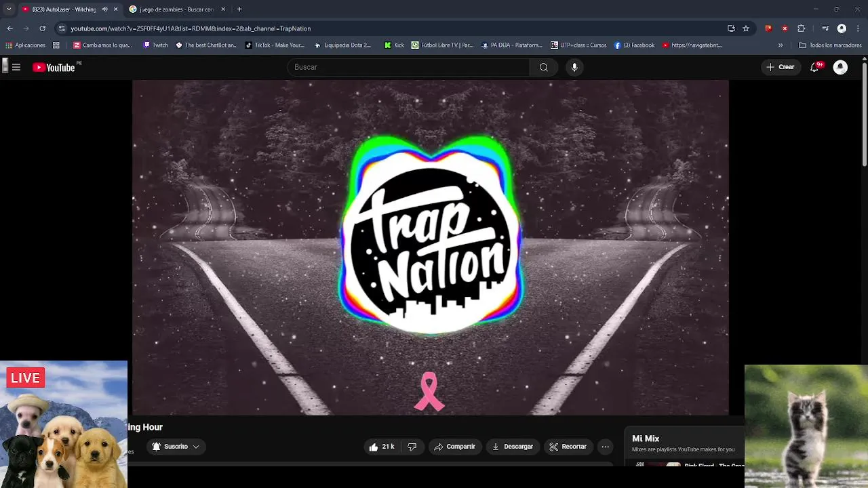
Task: Open Chrome three-dot menu
Action: tap(858, 28)
